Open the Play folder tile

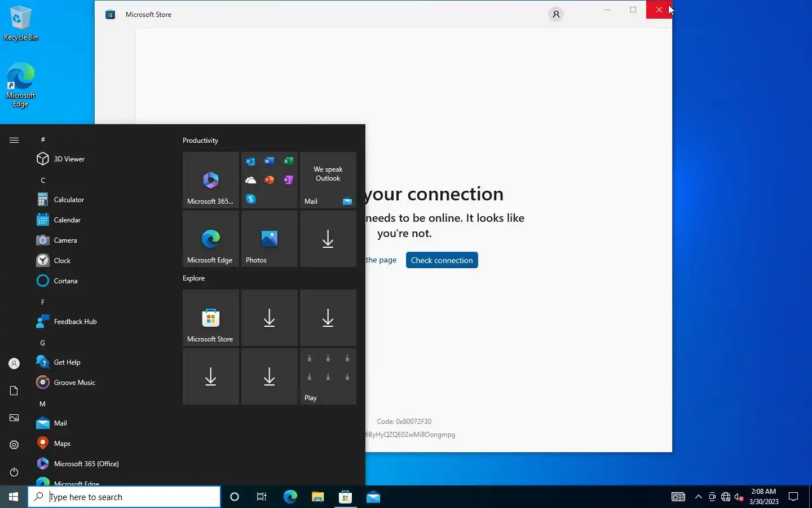click(328, 376)
